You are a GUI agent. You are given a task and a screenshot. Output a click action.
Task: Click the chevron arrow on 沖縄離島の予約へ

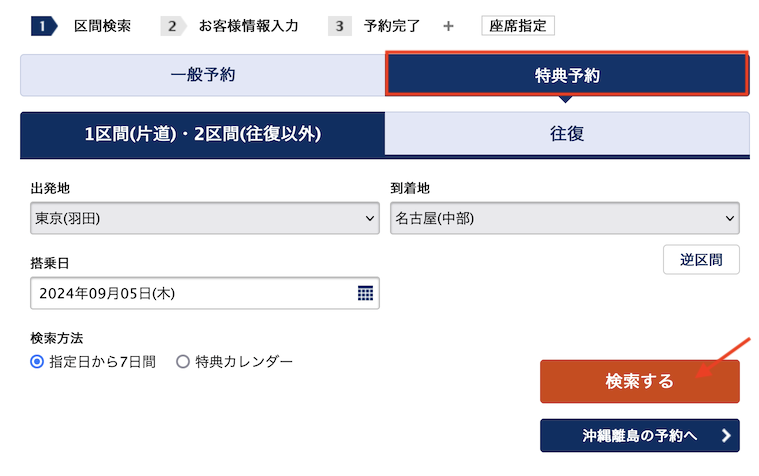click(x=724, y=436)
